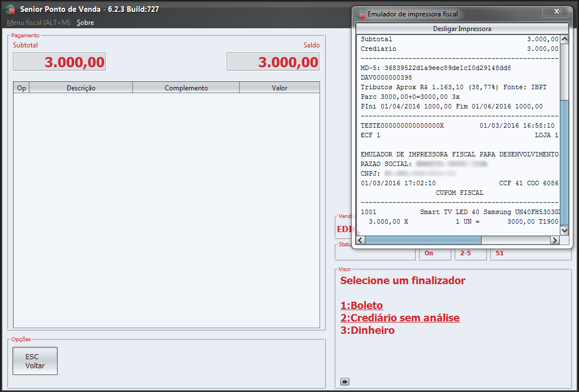The height and width of the screenshot is (392, 579).
Task: Click the Descrição column header
Action: coord(81,88)
